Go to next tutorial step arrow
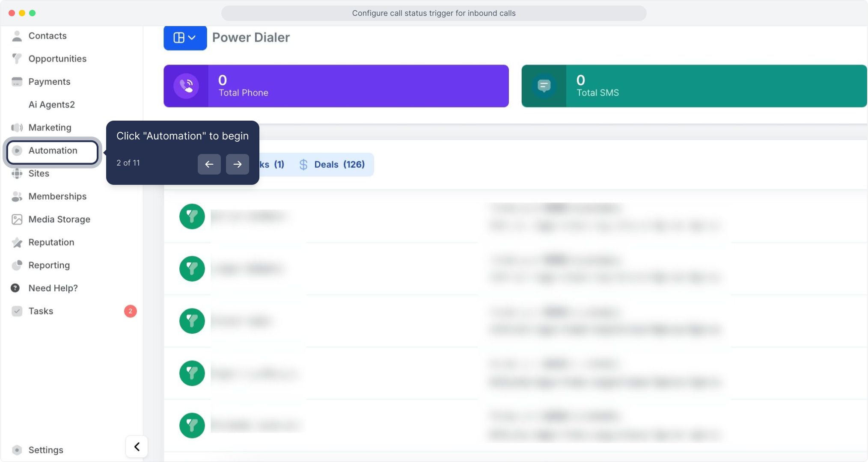Image resolution: width=868 pixels, height=462 pixels. click(x=238, y=164)
